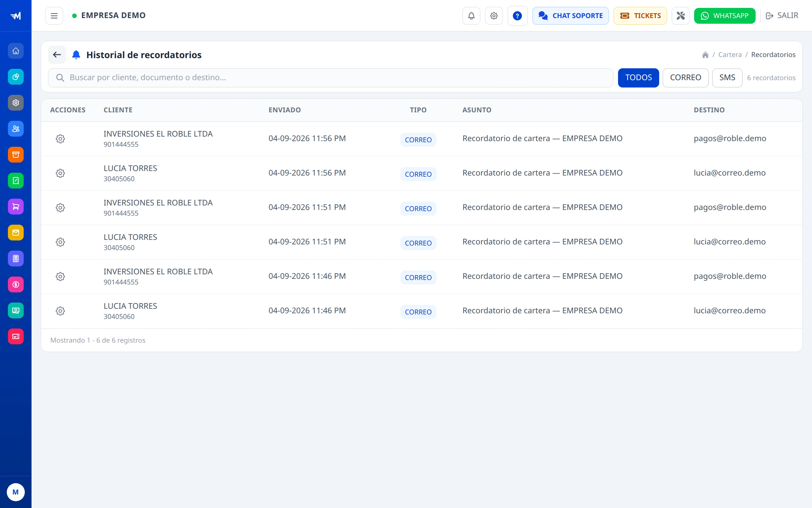Open actions gear for INVERSIONES EL ROBLE 11:46 PM row
This screenshot has width=812, height=508.
[x=60, y=277]
